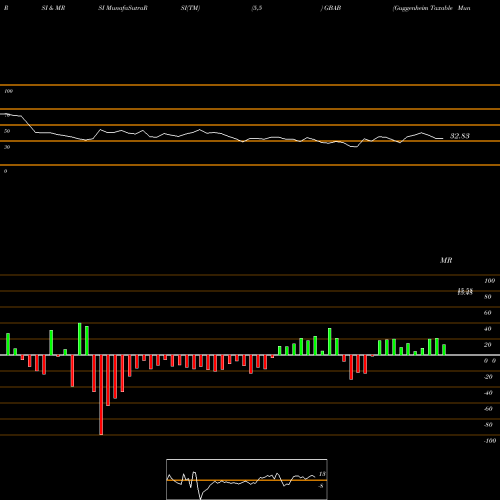Click the tallest red MR histogram bar

point(101,395)
